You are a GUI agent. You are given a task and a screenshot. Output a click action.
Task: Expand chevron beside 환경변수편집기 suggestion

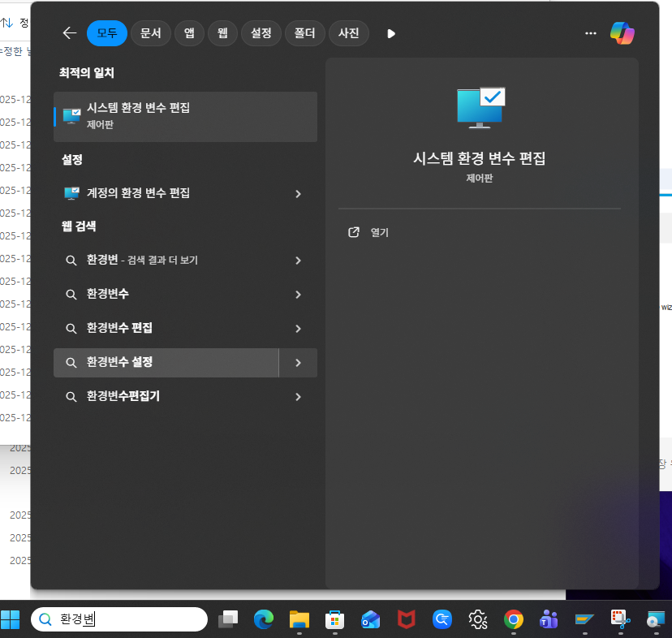[299, 397]
